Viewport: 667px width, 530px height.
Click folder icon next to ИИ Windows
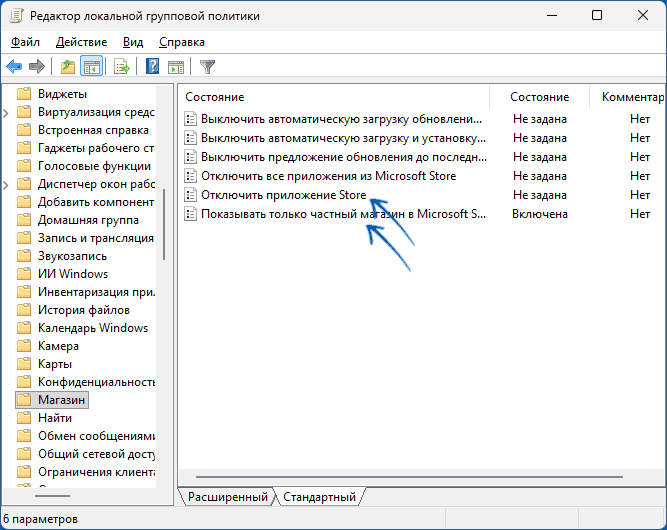(x=24, y=274)
